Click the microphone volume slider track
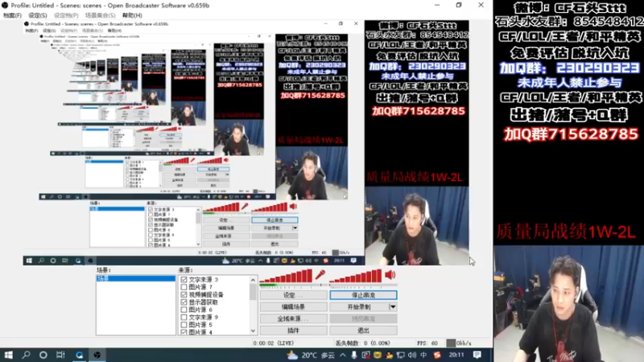This screenshot has width=644, height=362. pos(293,285)
